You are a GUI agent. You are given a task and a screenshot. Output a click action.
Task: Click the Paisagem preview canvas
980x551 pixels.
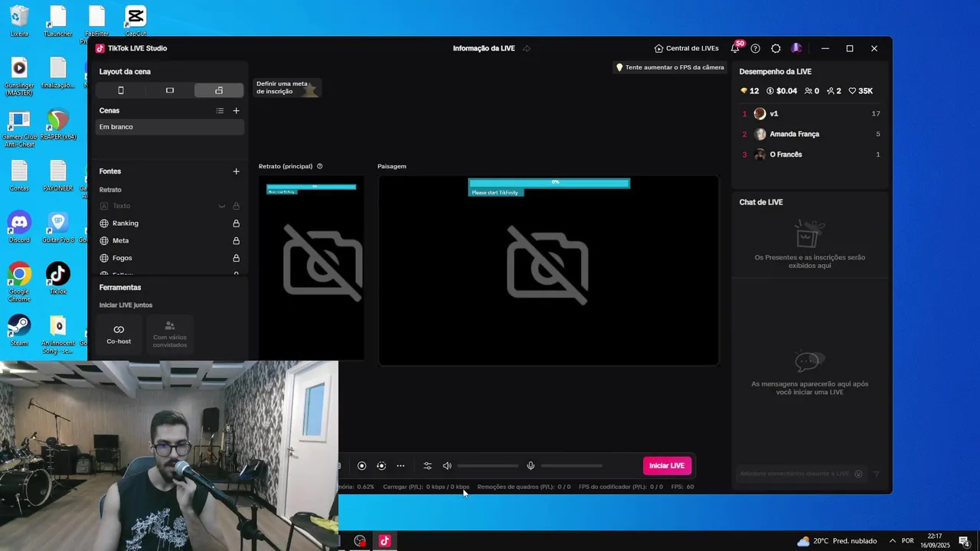coord(548,270)
